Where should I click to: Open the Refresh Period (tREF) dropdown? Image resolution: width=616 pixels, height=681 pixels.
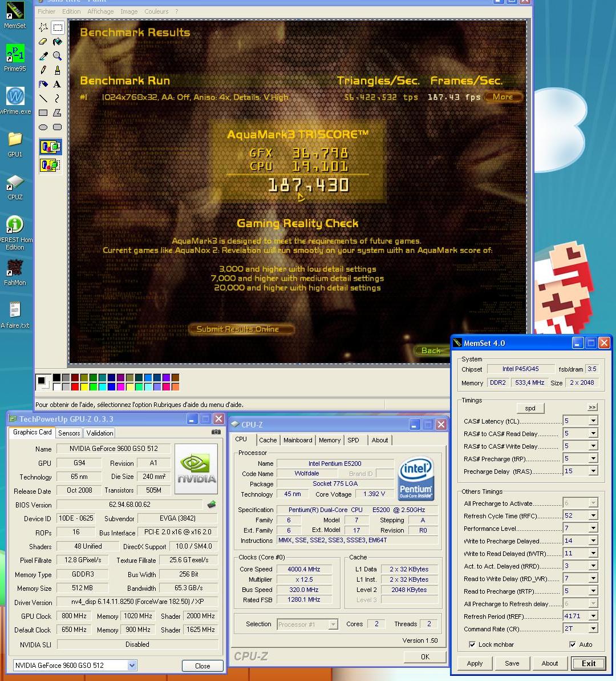(x=593, y=616)
